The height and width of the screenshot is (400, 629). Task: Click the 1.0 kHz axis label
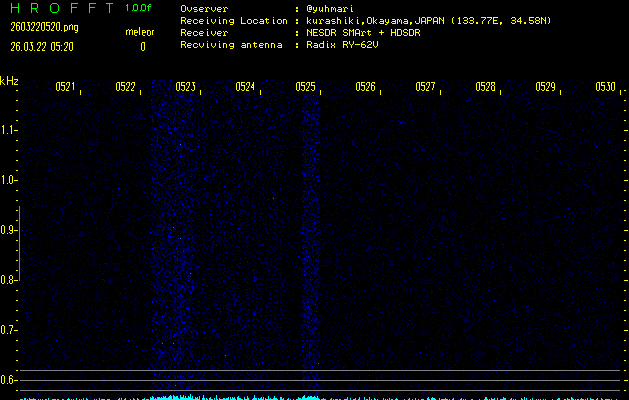coord(8,180)
